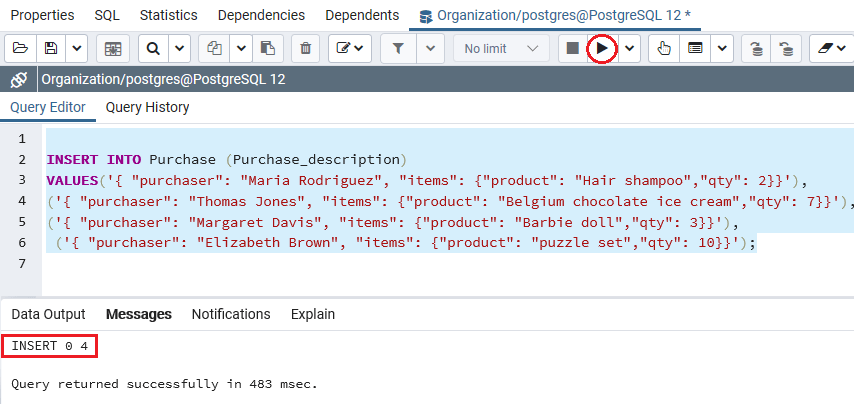The width and height of the screenshot is (854, 404).
Task: Switch to the Notifications tab
Action: pyautogui.click(x=231, y=314)
